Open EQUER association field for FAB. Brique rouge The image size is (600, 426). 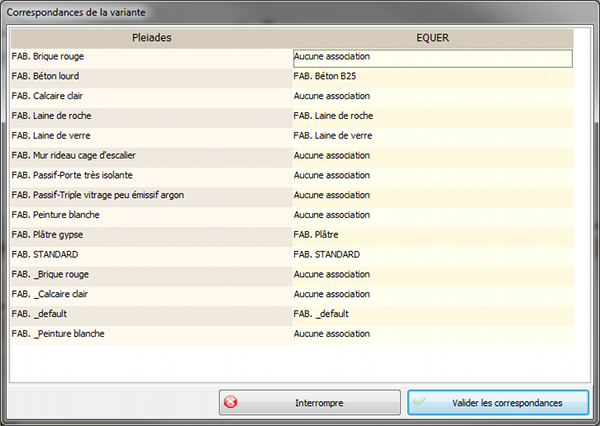pos(433,59)
